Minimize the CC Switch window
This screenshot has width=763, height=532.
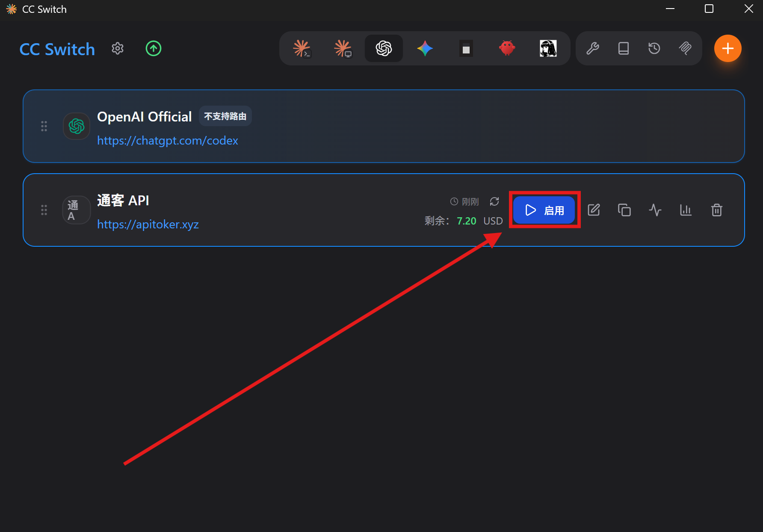[x=670, y=9]
